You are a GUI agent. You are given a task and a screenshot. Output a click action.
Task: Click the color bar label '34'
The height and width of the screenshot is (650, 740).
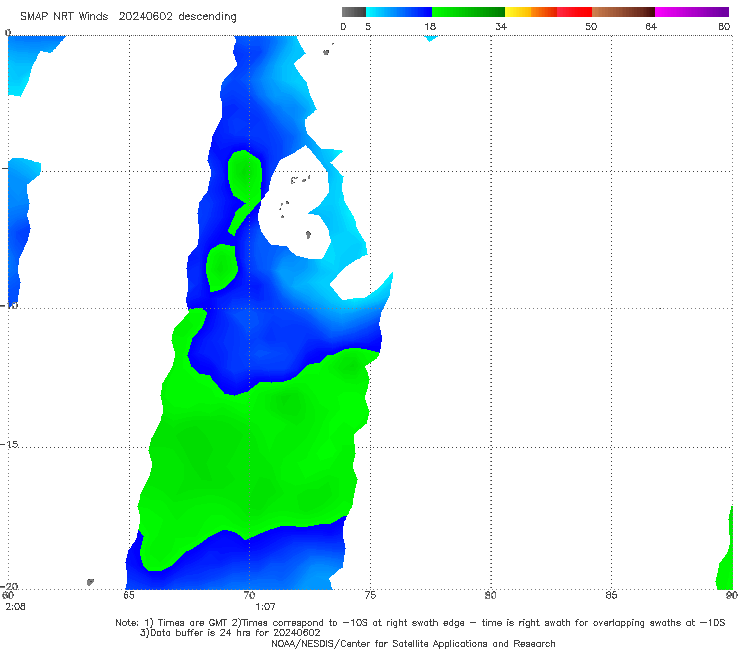tap(501, 26)
